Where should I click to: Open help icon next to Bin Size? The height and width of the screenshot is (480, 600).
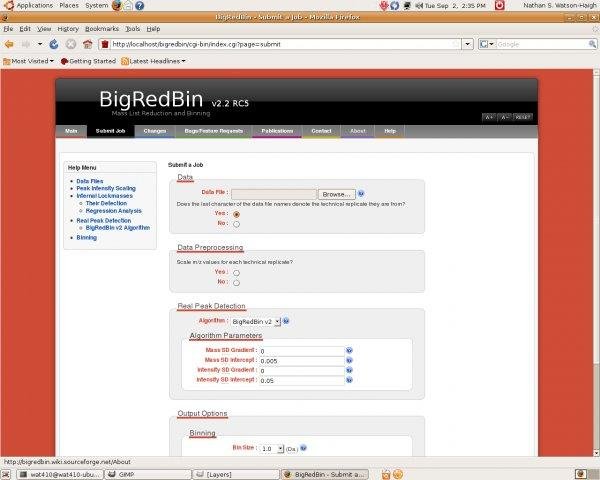303,448
